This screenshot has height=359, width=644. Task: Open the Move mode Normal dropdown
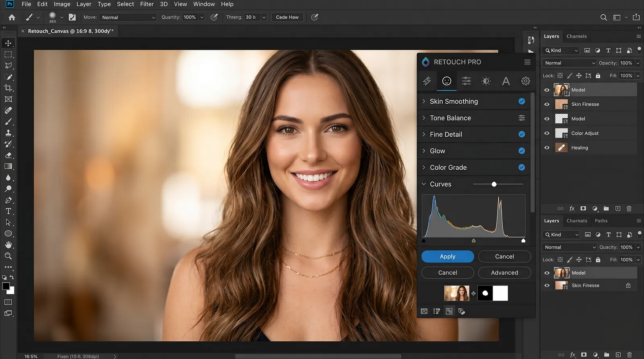pos(128,17)
